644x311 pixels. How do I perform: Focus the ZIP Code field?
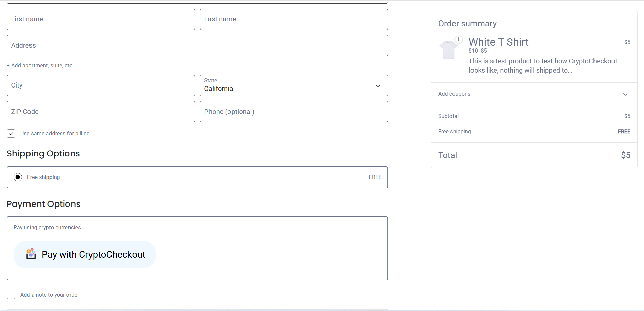(x=101, y=112)
